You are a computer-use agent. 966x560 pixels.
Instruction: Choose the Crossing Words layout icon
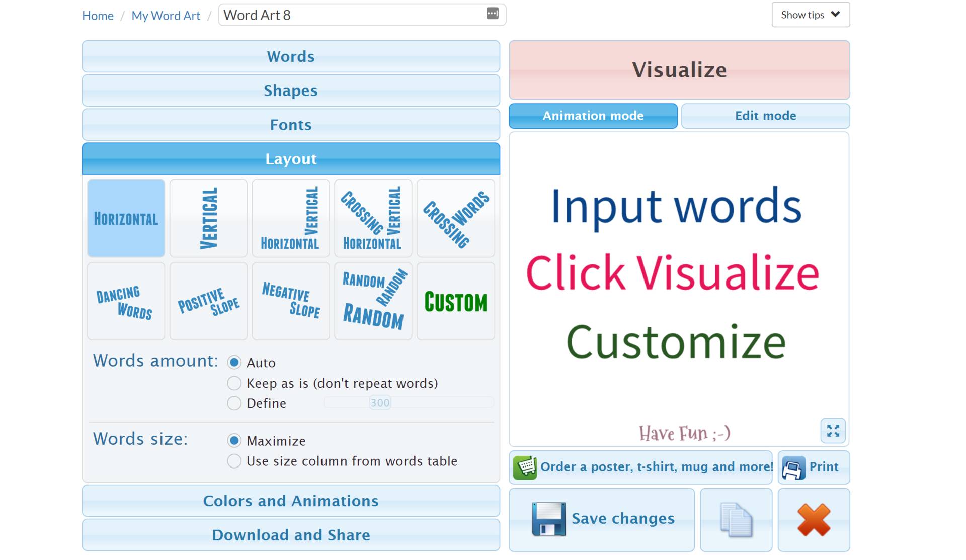pos(455,218)
